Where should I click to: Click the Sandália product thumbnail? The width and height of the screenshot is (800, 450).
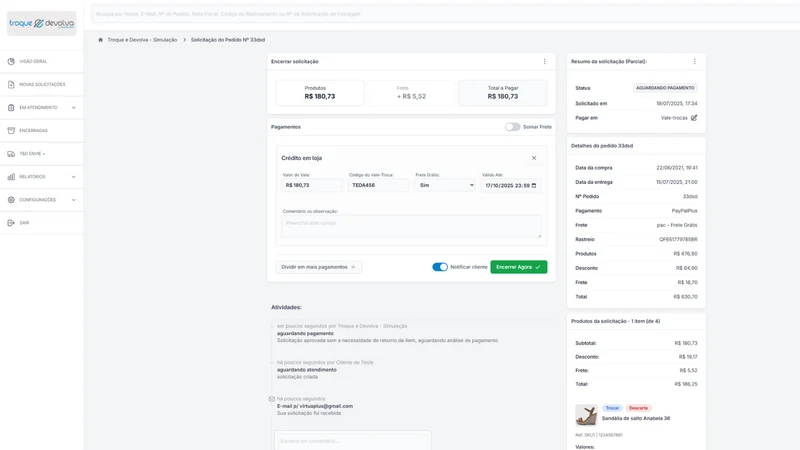[586, 415]
